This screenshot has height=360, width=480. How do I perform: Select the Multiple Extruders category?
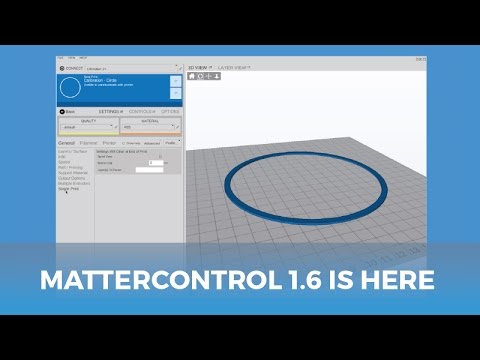74,183
